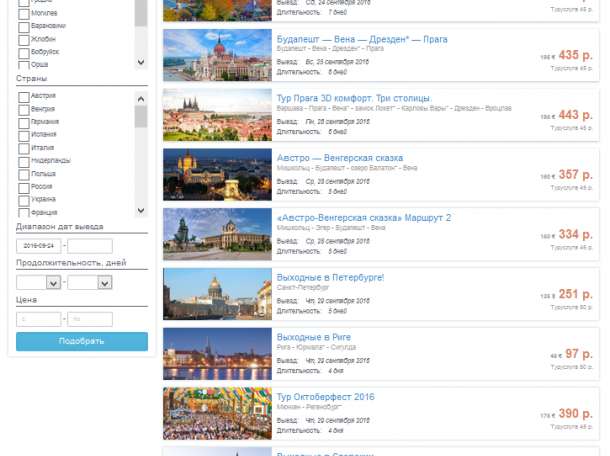This screenshot has width=610, height=456.
Task: Click the 357 р. price
Action: tap(575, 175)
